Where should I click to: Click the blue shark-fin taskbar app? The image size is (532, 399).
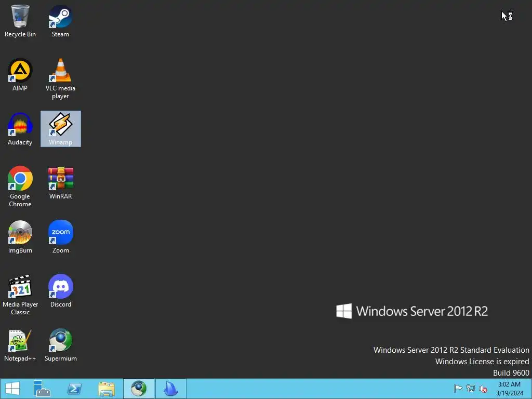[x=170, y=389]
